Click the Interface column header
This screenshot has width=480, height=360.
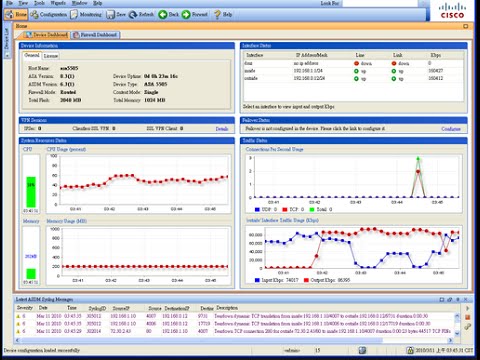255,55
